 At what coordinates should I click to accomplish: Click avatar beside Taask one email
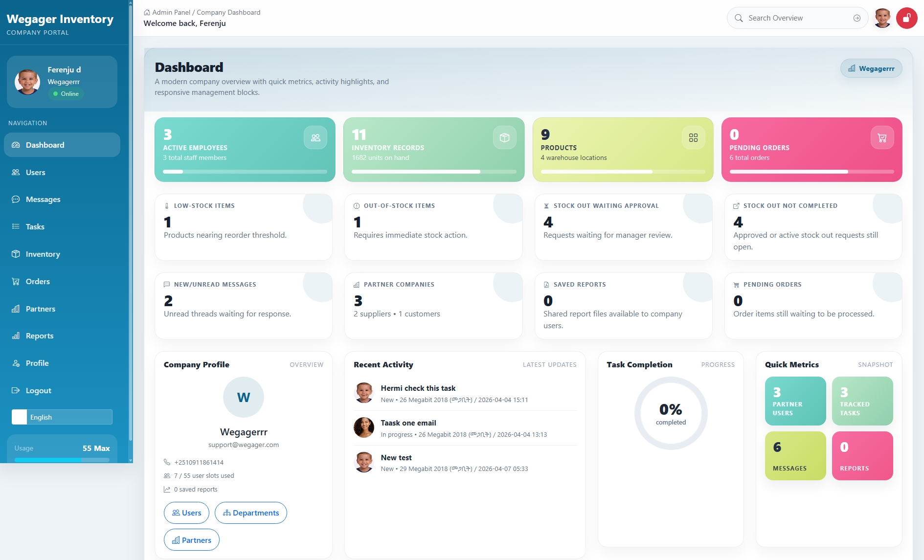coord(364,427)
